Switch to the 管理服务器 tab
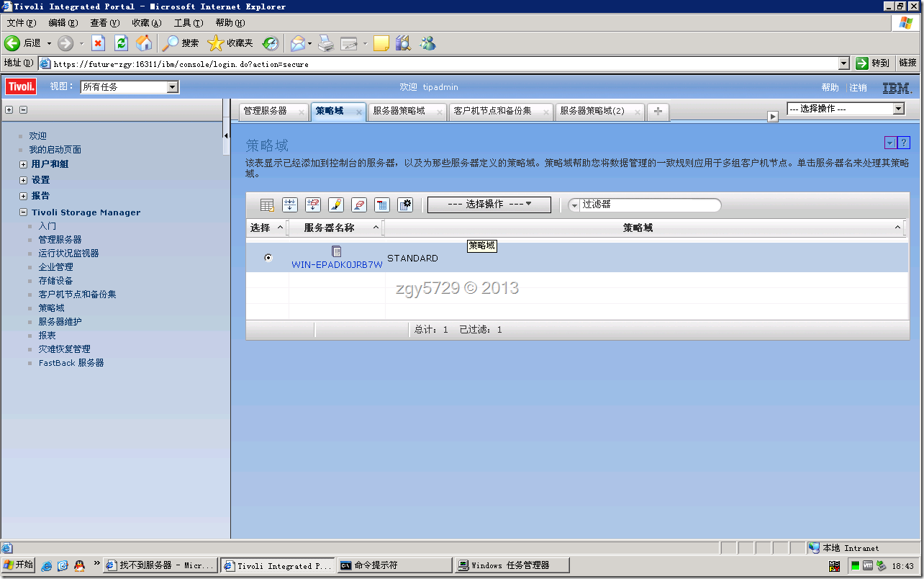 (265, 111)
